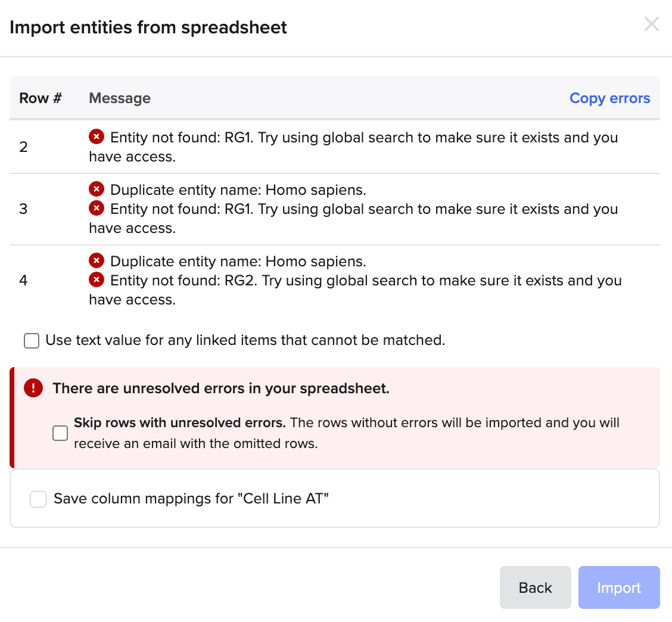Screen dimensions: 672x622
Task: Click the row 2 entity not found message
Action: (353, 147)
